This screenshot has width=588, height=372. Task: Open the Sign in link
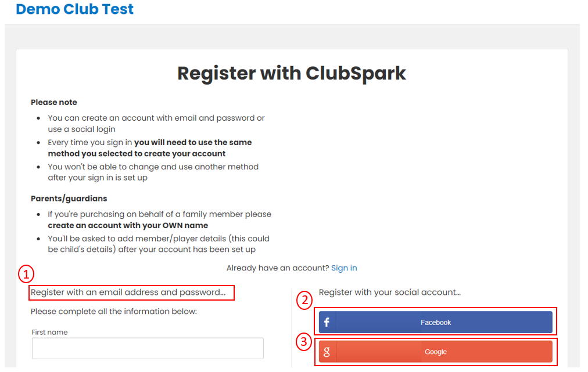[344, 268]
